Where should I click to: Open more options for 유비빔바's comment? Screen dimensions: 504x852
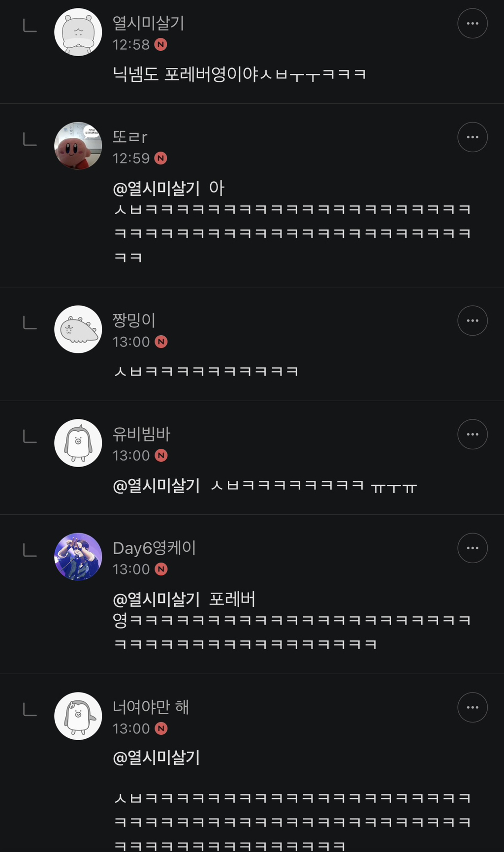tap(472, 434)
